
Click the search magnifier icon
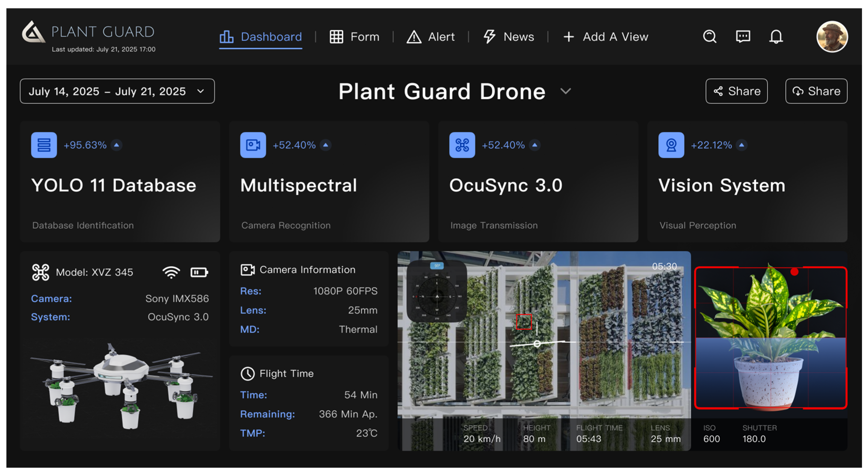tap(709, 36)
